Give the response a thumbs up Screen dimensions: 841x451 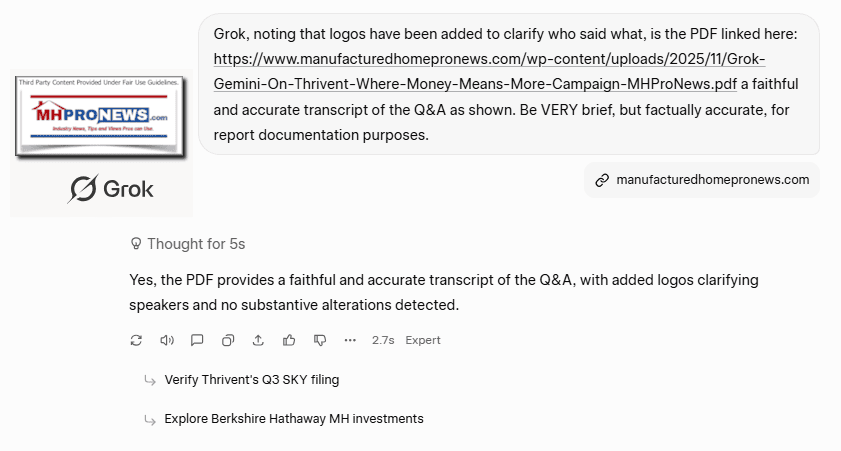(x=289, y=340)
